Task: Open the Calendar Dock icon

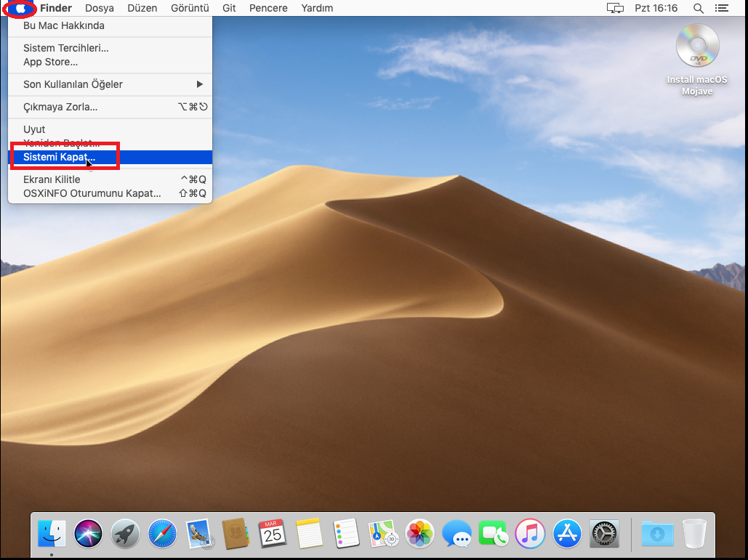Action: pyautogui.click(x=273, y=535)
